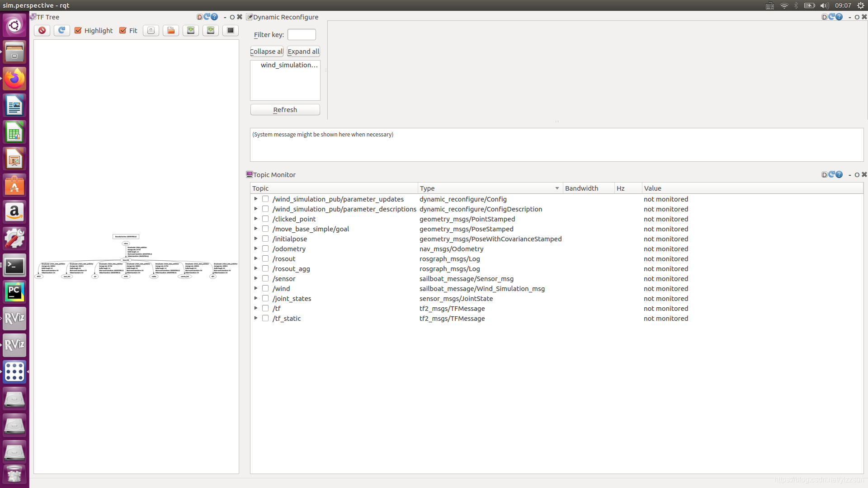This screenshot has height=488, width=868.
Task: Expand the /tf_static topic row
Action: pos(256,318)
